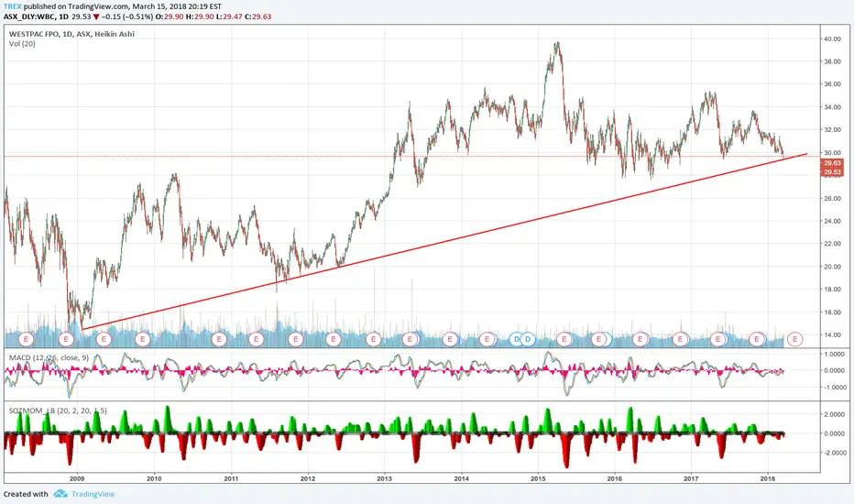
Task: Click the 2012 time axis label
Action: pos(308,479)
